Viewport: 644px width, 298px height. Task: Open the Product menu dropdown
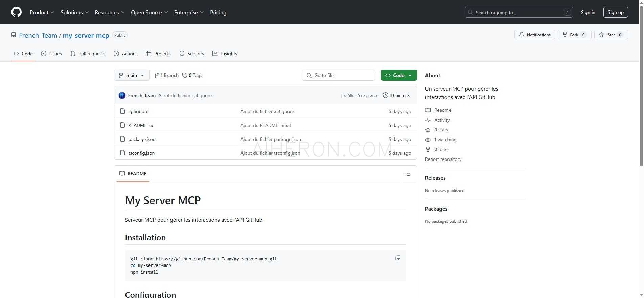coord(42,12)
